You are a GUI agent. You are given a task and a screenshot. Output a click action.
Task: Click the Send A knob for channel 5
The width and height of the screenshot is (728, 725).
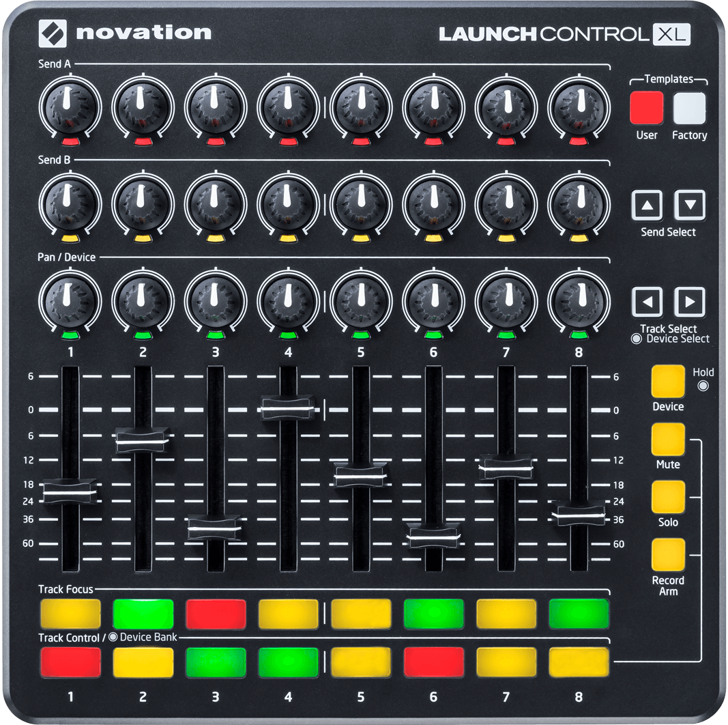point(361,107)
